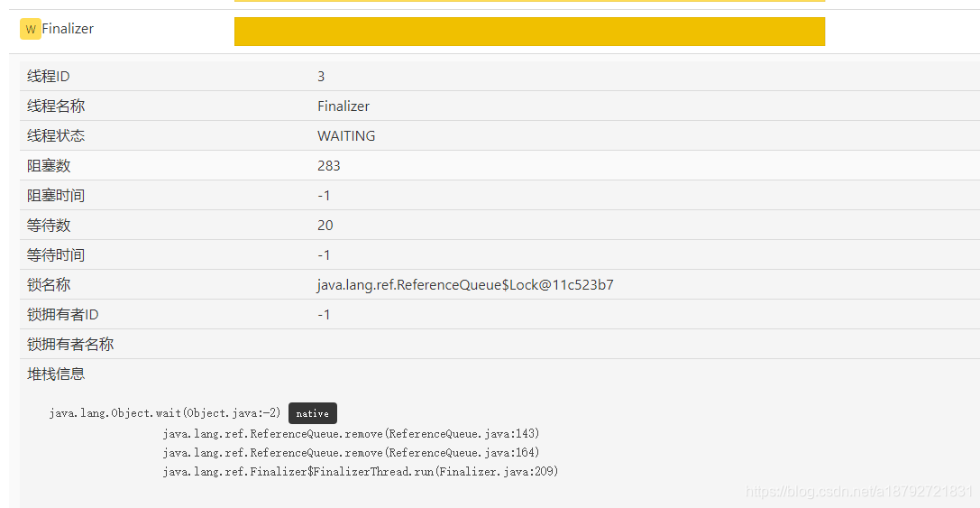Click the 阻塞时间 row label
This screenshot has width=980, height=508.
click(x=56, y=196)
